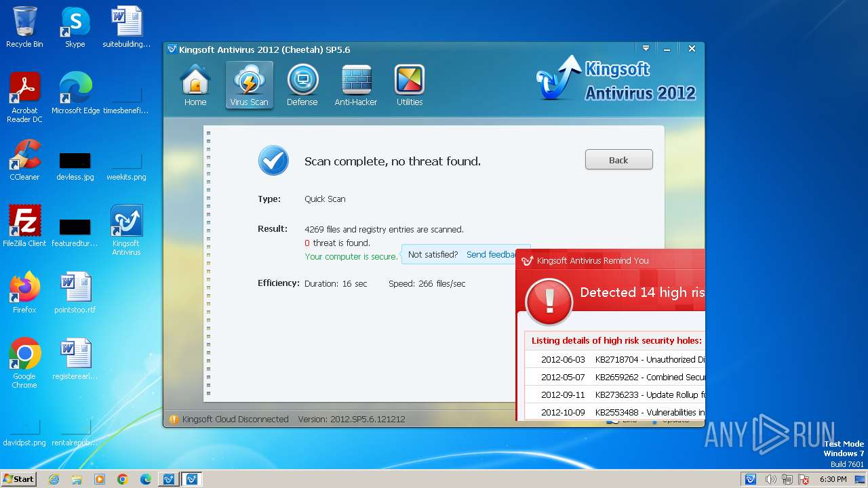The image size is (868, 488).
Task: Open the title bar dropdown menu arrow
Action: (x=646, y=49)
